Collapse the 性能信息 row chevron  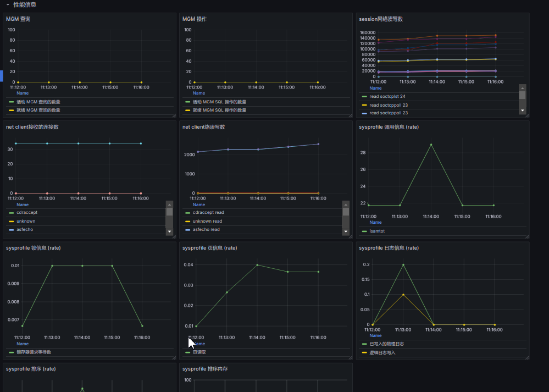[x=8, y=4]
